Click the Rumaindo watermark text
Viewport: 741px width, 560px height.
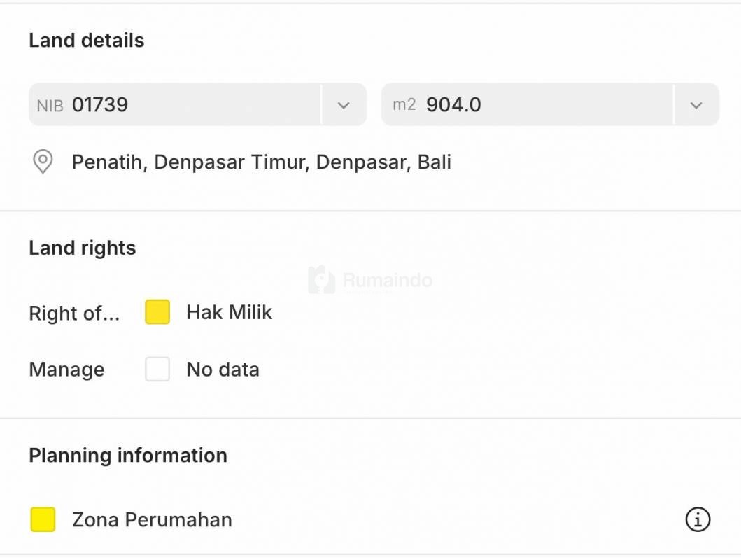coord(387,281)
